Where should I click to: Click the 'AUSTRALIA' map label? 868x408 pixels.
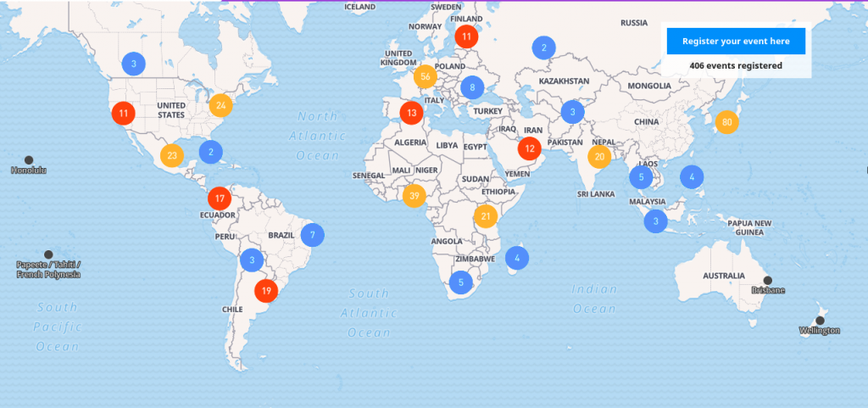[x=724, y=276]
